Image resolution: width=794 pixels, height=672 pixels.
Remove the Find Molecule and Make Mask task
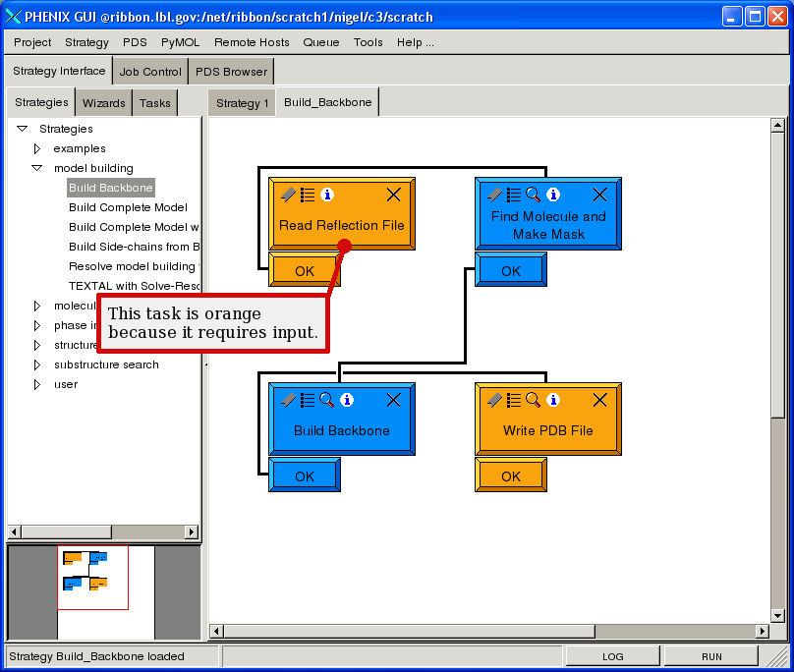coord(599,195)
